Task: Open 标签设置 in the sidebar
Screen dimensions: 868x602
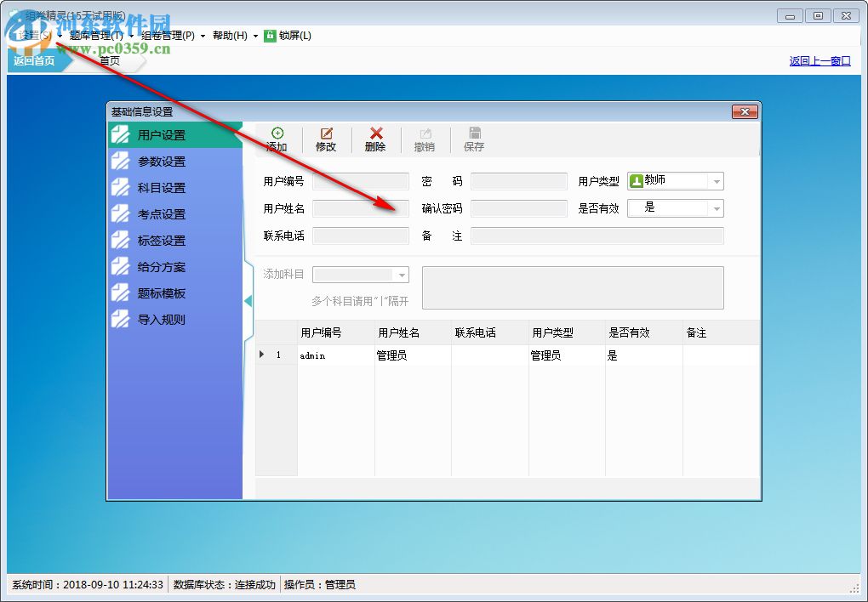Action: click(x=175, y=240)
